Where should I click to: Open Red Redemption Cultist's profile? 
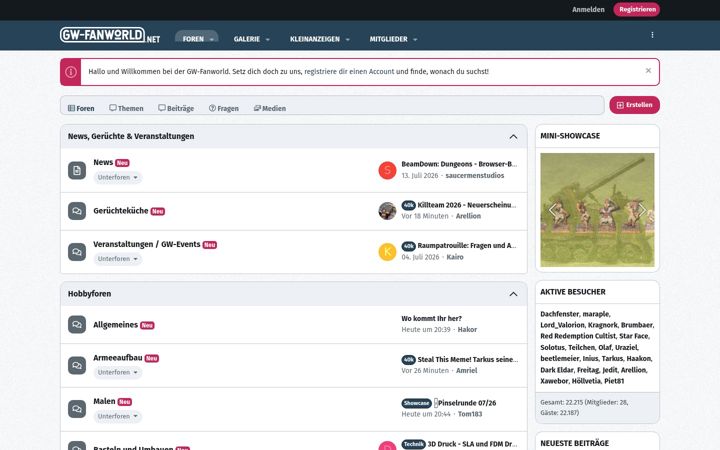[578, 336]
